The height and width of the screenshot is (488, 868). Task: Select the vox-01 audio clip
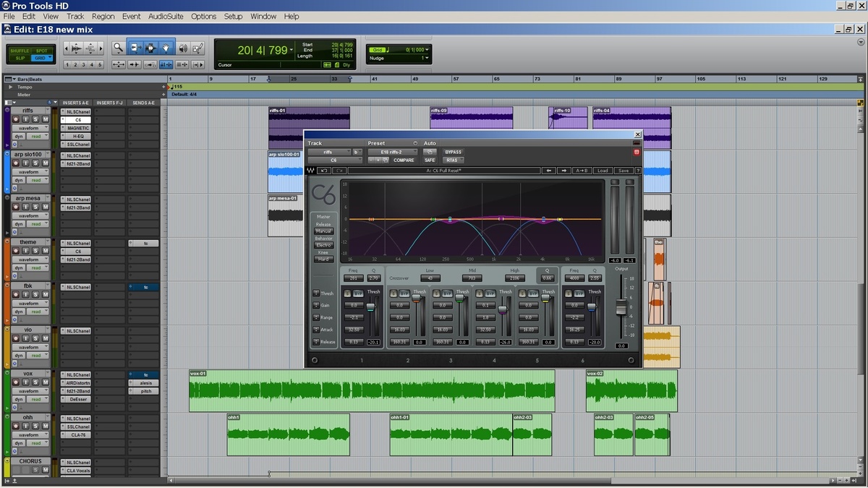[x=372, y=391]
